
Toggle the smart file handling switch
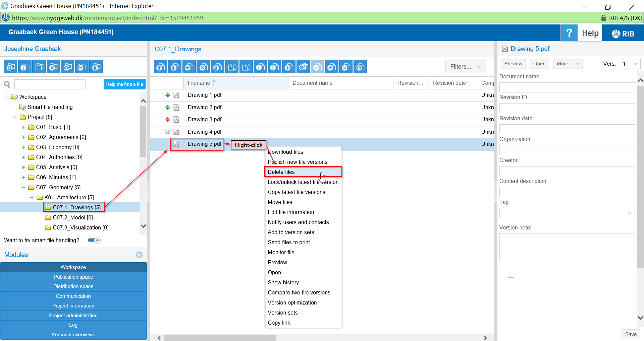94,240
